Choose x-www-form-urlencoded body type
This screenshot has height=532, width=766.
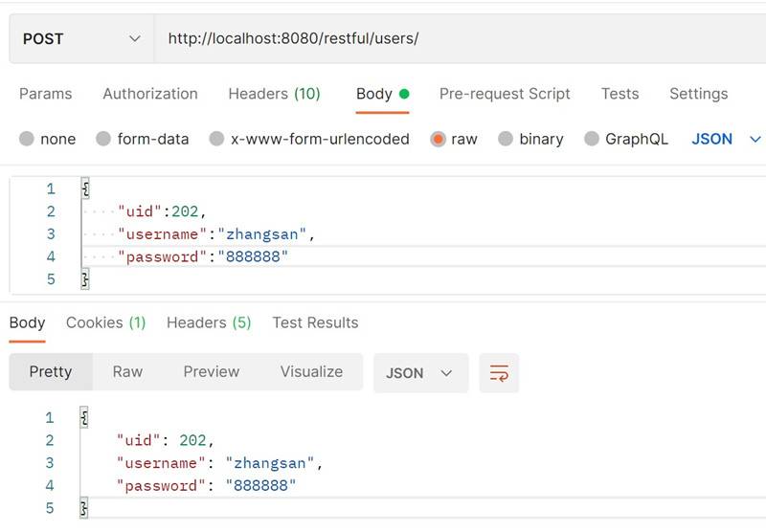217,139
